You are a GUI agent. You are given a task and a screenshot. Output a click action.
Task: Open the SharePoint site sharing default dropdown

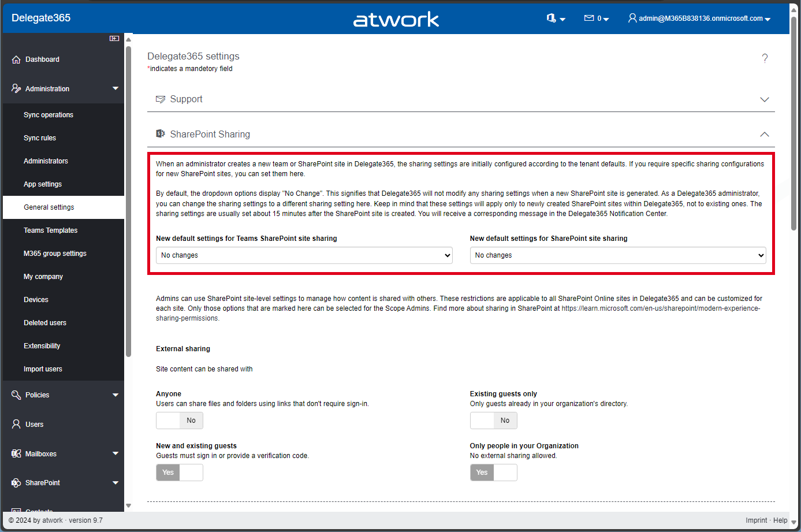pyautogui.click(x=617, y=255)
